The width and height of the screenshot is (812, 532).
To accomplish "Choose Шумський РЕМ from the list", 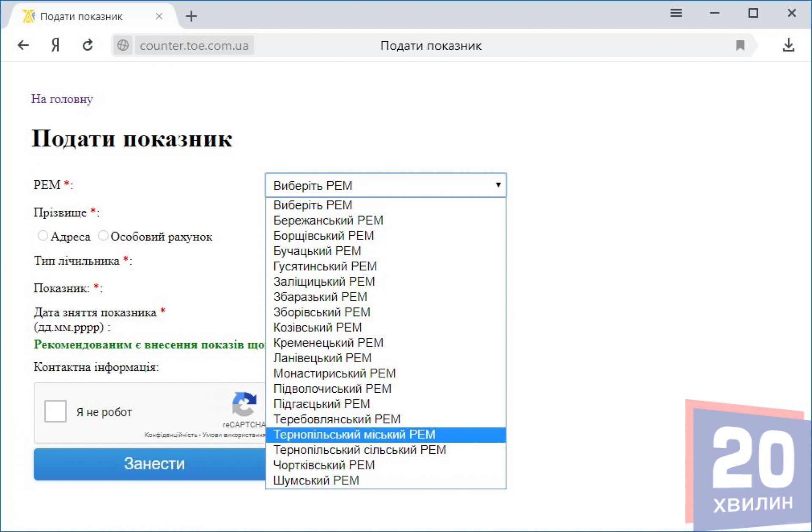I will pyautogui.click(x=316, y=480).
